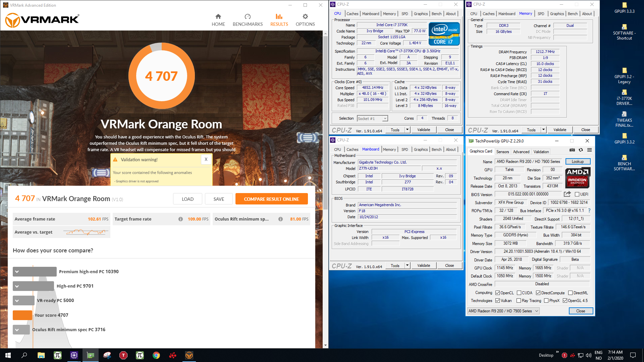Expand High-end PC 9701 comparison

[17, 286]
